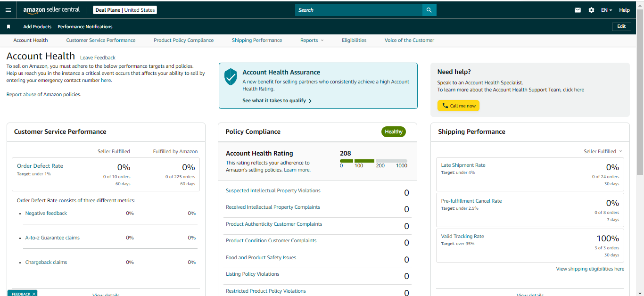Open Product Condition Customer Complaints
644x296 pixels.
point(271,241)
